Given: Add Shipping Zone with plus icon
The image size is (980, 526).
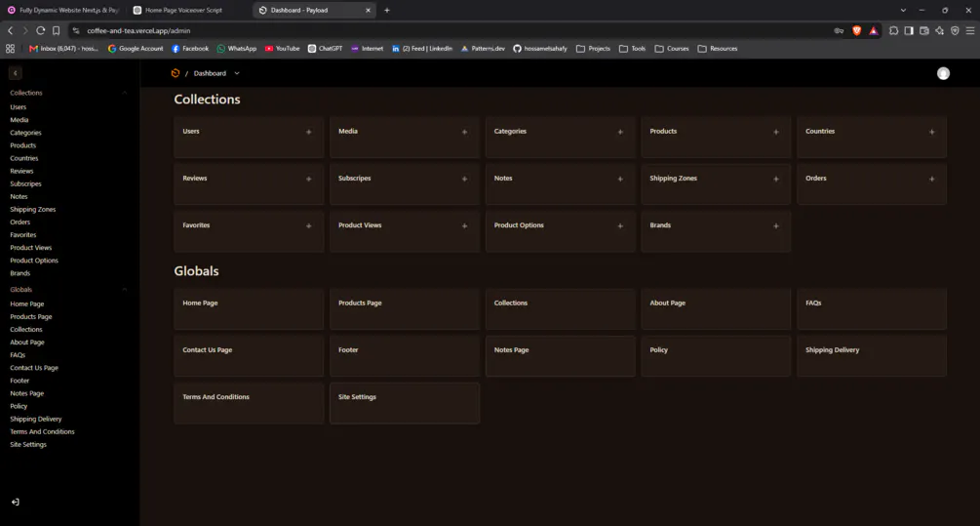Looking at the screenshot, I should point(775,179).
